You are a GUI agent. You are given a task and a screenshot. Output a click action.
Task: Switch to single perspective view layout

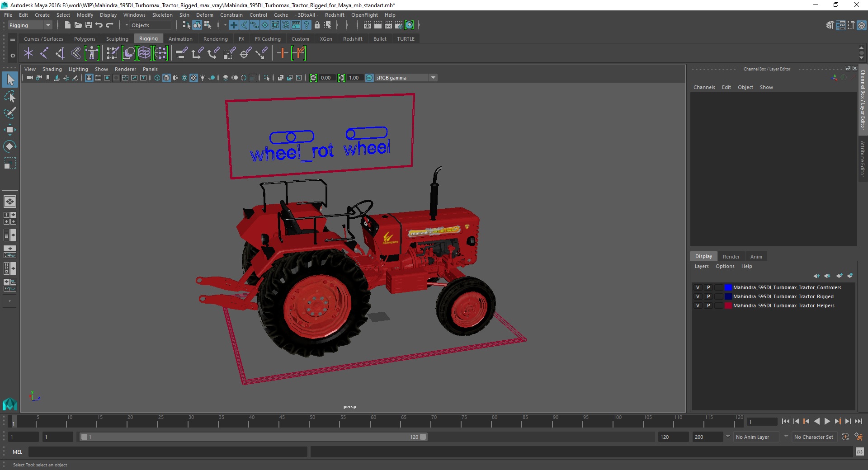pos(10,202)
